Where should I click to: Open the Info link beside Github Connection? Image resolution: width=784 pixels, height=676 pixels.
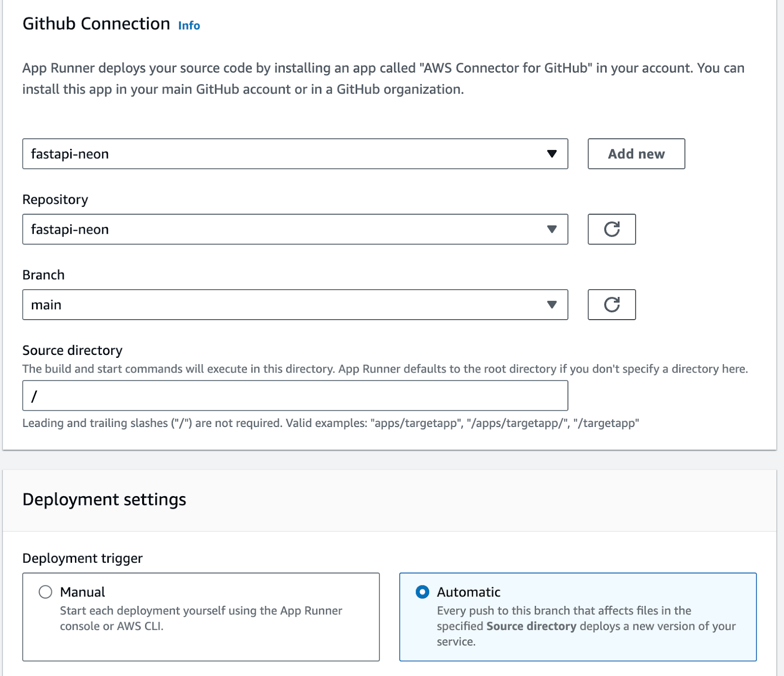tap(189, 25)
